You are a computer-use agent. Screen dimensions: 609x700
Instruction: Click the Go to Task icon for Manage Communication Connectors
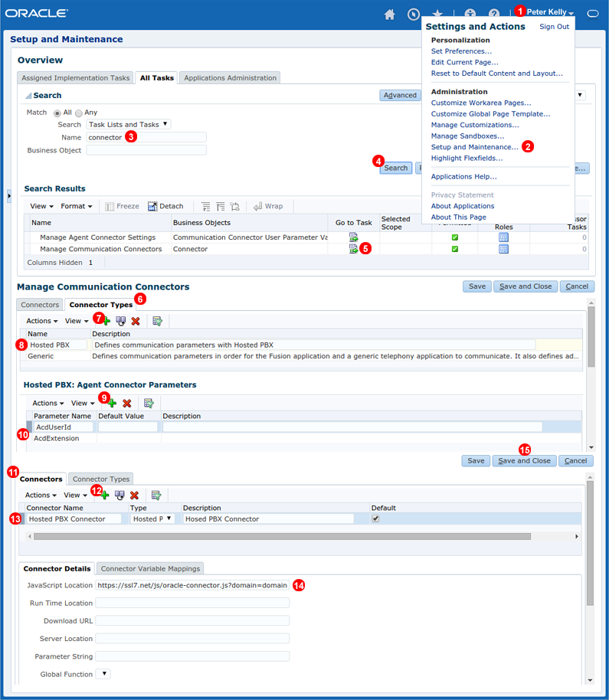click(354, 249)
